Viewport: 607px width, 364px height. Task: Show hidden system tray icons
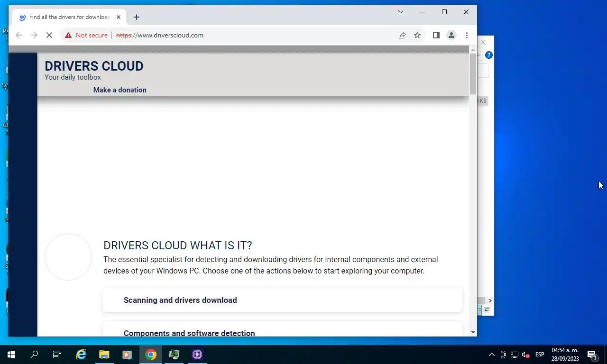(x=492, y=355)
